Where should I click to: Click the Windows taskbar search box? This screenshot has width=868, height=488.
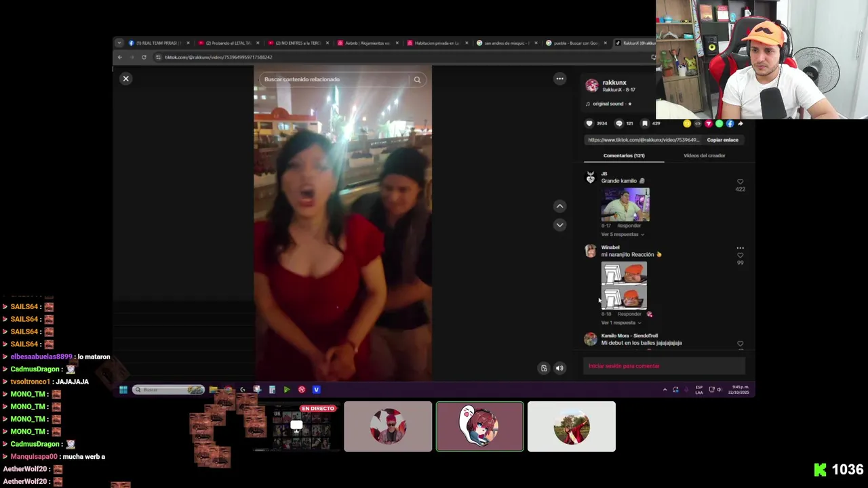point(168,390)
